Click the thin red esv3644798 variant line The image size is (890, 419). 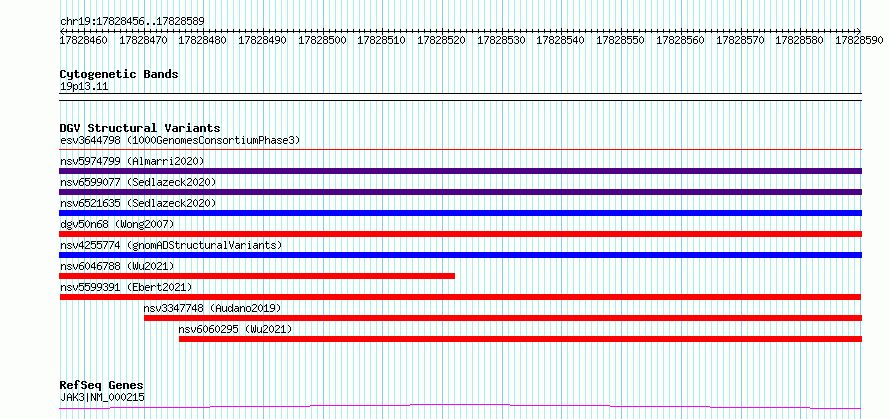click(460, 150)
